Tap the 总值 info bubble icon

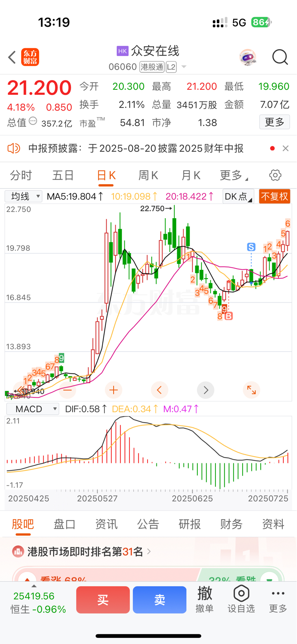coord(33,121)
